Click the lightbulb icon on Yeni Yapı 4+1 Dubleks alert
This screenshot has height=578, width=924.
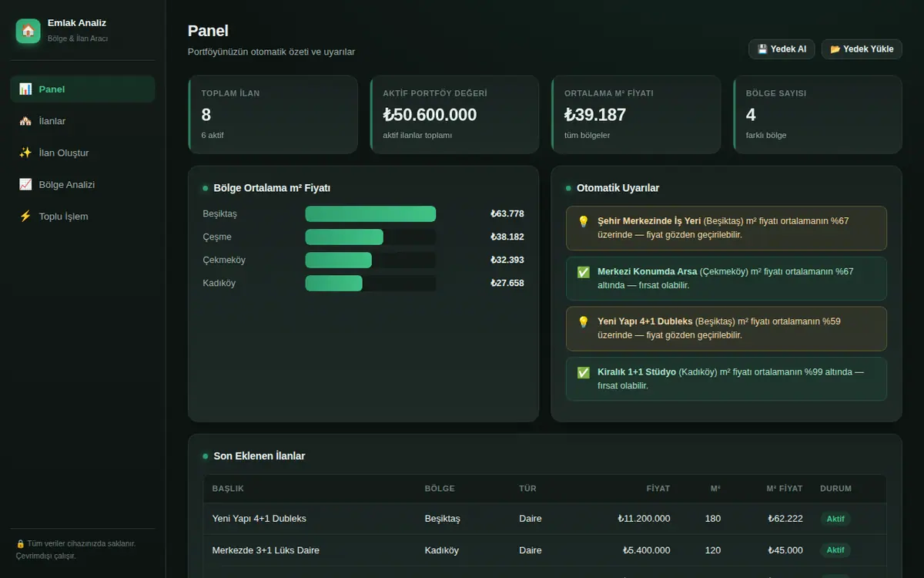(x=583, y=322)
